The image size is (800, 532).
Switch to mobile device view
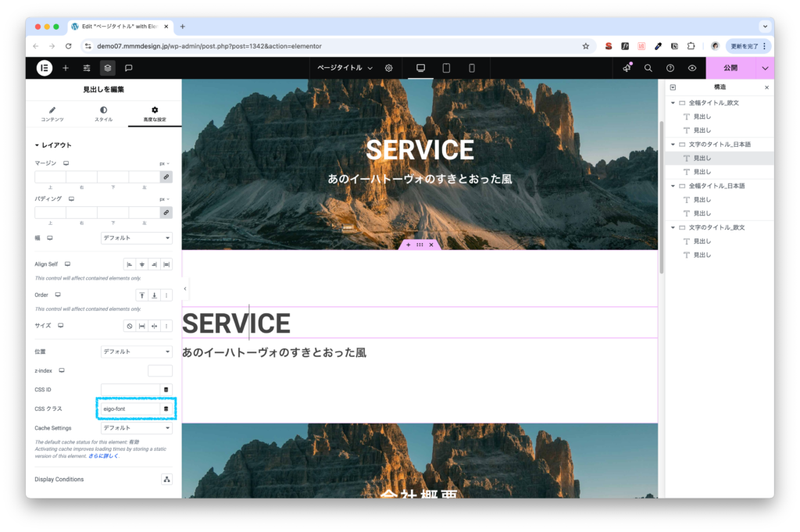click(472, 68)
